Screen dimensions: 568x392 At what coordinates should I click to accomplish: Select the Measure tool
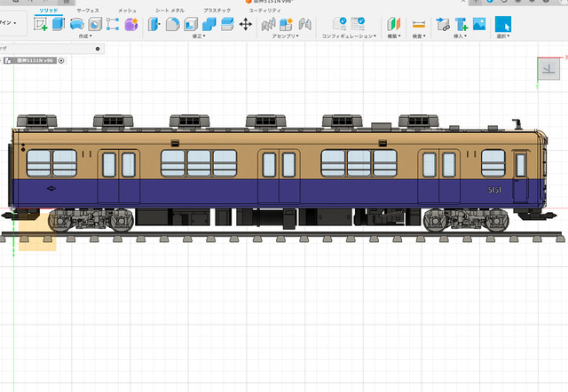(419, 24)
